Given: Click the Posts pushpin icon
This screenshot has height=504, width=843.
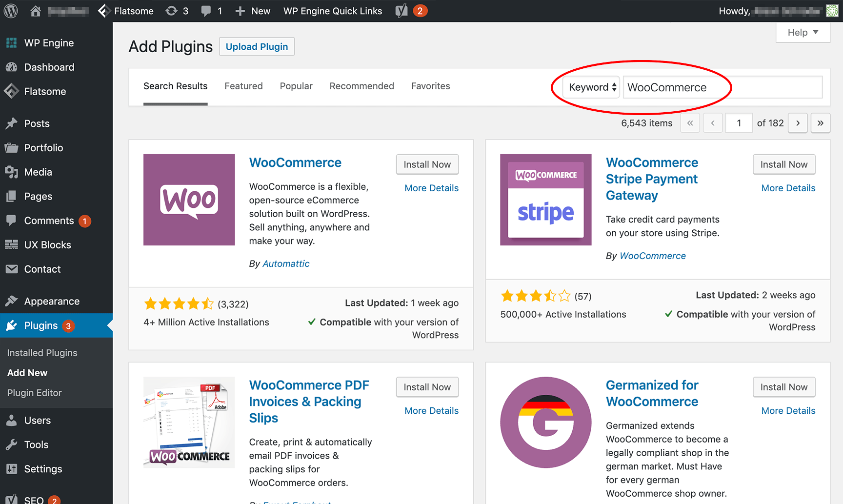Looking at the screenshot, I should [11, 123].
